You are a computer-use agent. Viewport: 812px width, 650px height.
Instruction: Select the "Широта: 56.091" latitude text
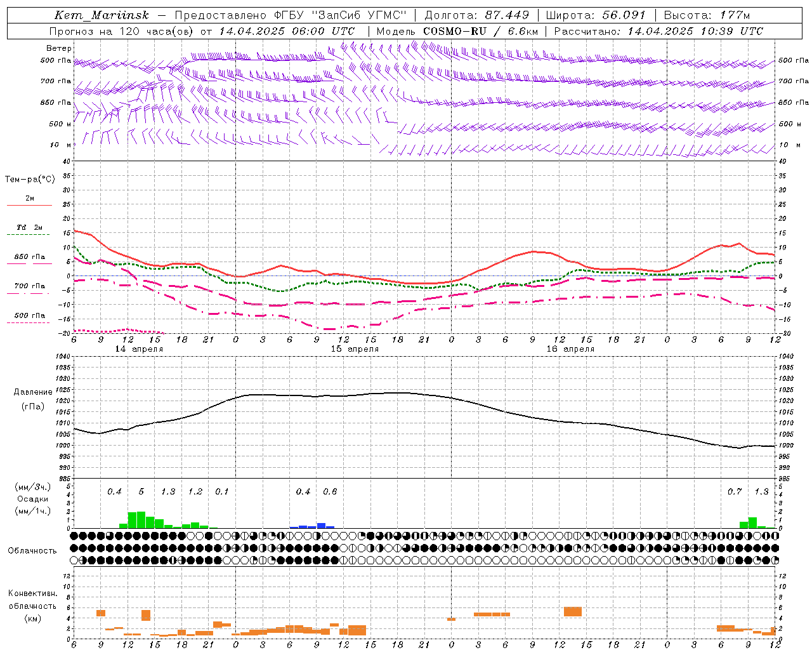pyautogui.click(x=595, y=15)
